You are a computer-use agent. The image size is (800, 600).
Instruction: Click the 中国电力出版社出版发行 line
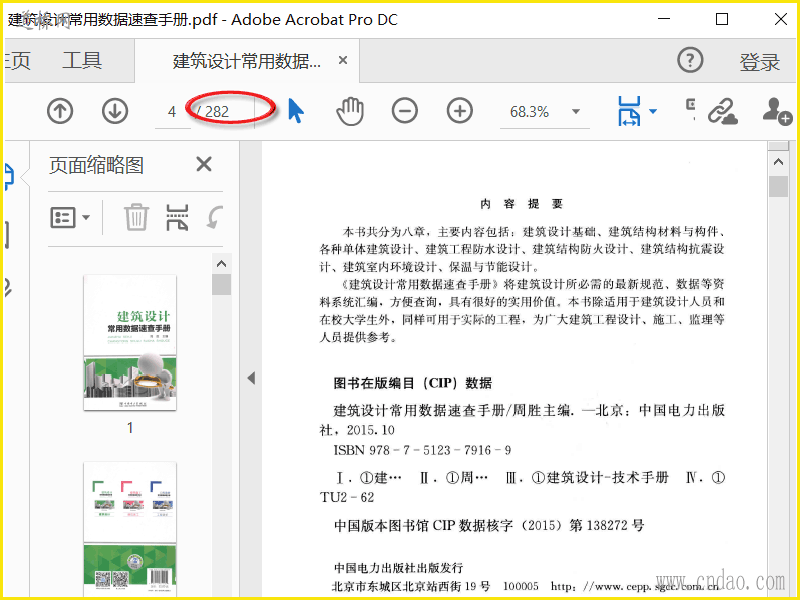point(398,567)
